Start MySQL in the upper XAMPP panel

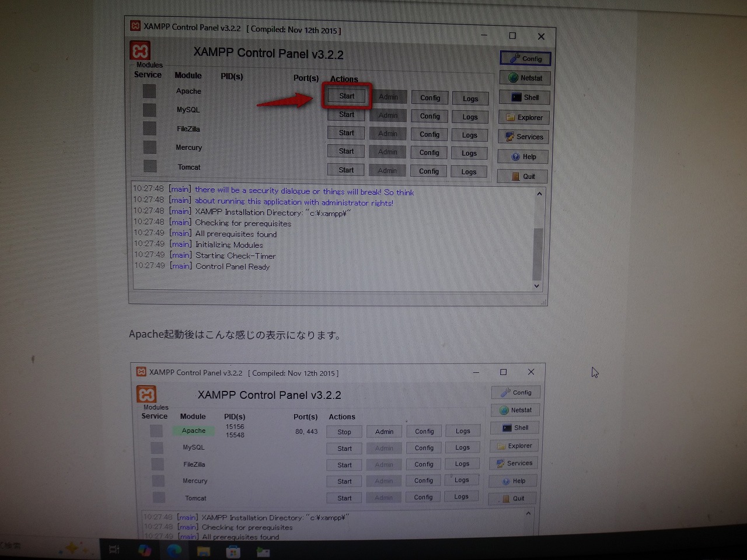(x=347, y=115)
